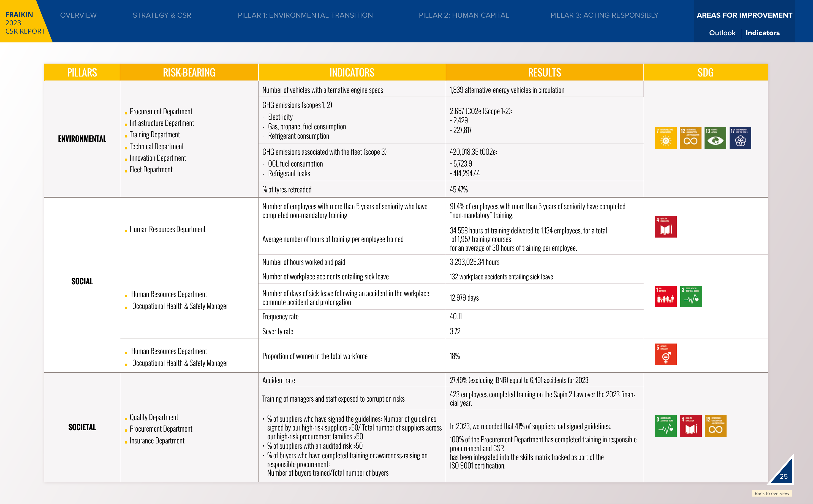Click SDG 4 quality education icon in Social row
The image size is (813, 504).
tap(665, 227)
